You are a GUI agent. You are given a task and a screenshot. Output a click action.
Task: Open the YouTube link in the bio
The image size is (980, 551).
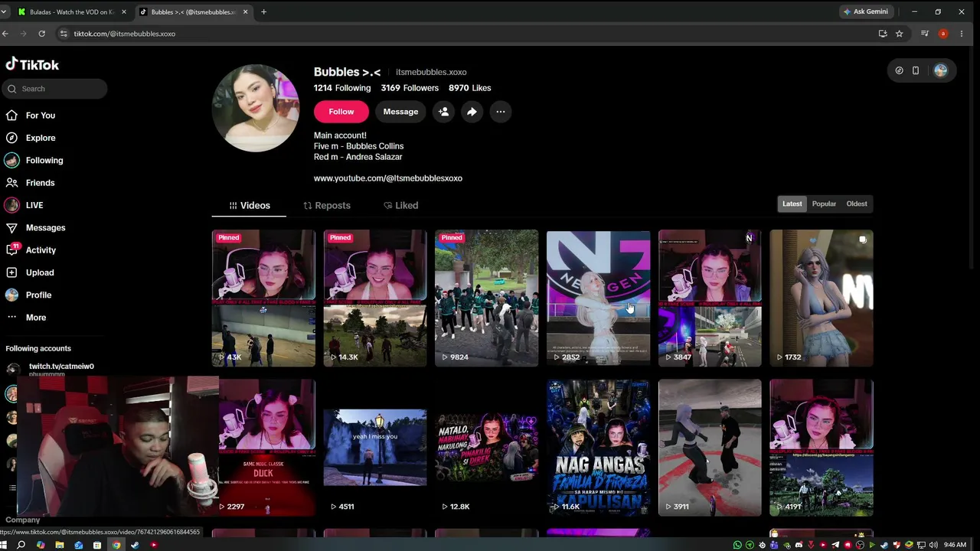(x=388, y=178)
